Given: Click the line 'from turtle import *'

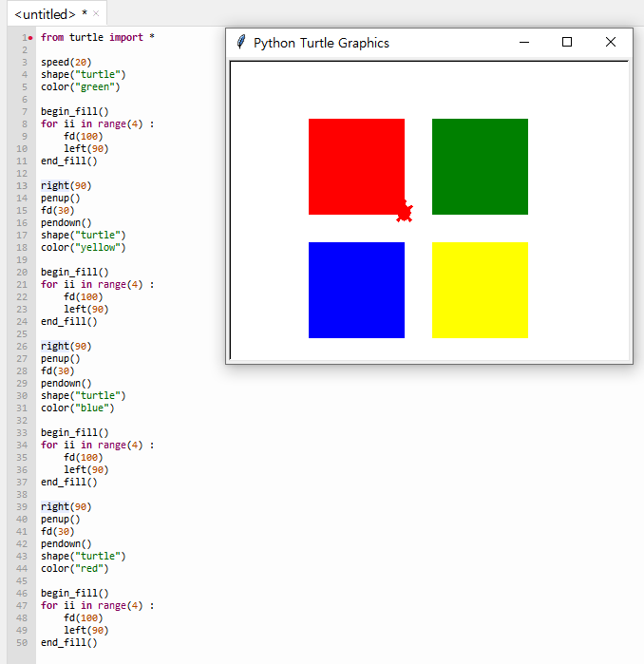Looking at the screenshot, I should click(98, 37).
